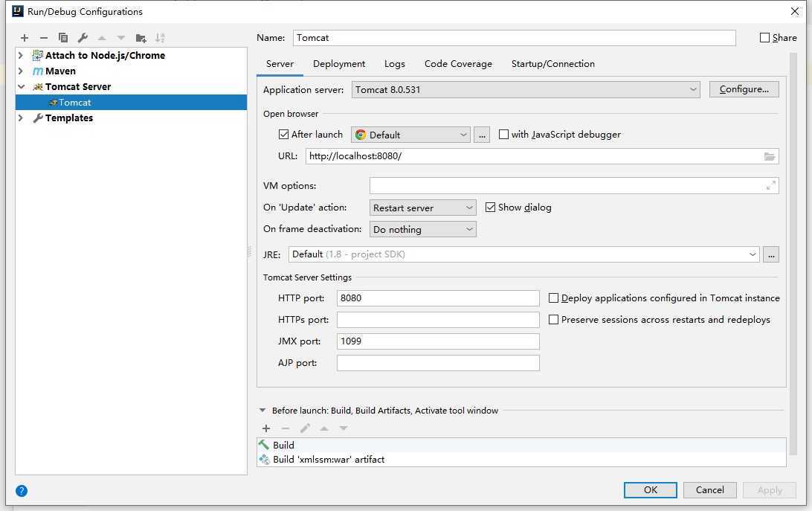The width and height of the screenshot is (812, 511).
Task: Expand the Maven tree node
Action: 21,71
